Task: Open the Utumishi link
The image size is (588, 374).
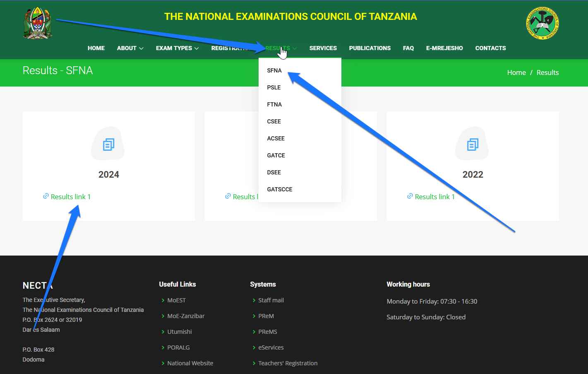Action: 180,332
